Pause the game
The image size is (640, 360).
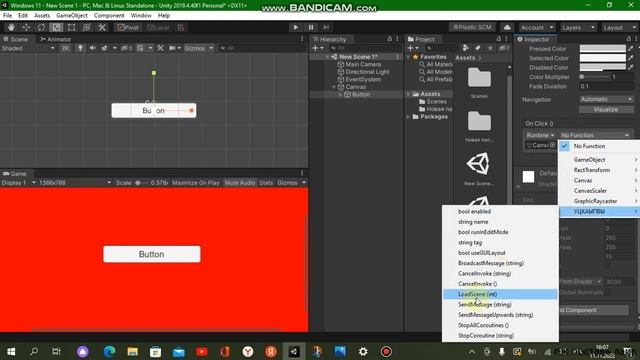click(x=311, y=27)
